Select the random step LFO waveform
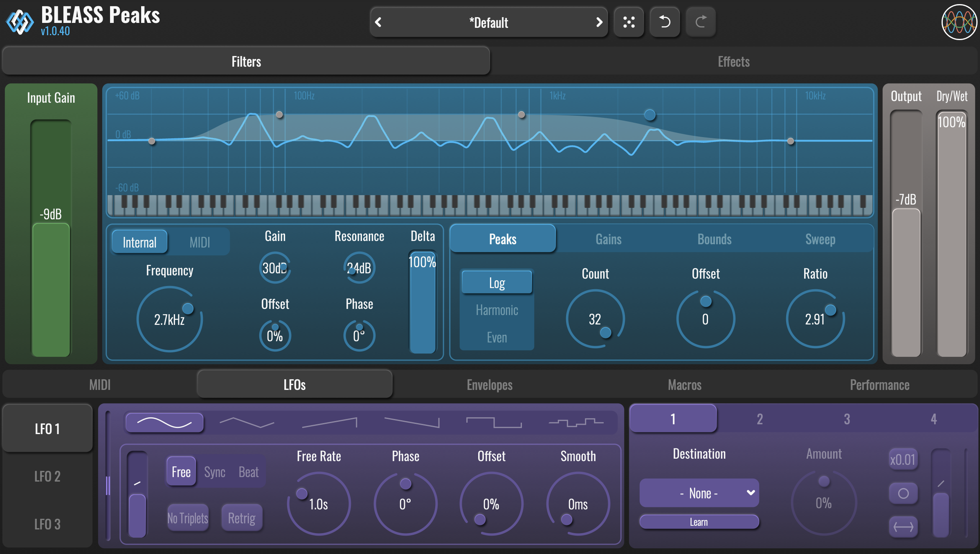The height and width of the screenshot is (554, 980). coord(576,423)
